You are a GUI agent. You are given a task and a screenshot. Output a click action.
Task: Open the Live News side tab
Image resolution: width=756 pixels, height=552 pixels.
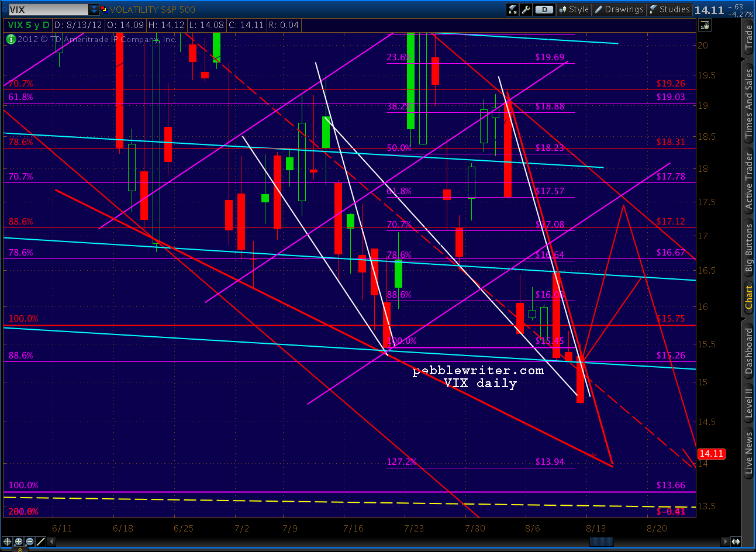749,453
